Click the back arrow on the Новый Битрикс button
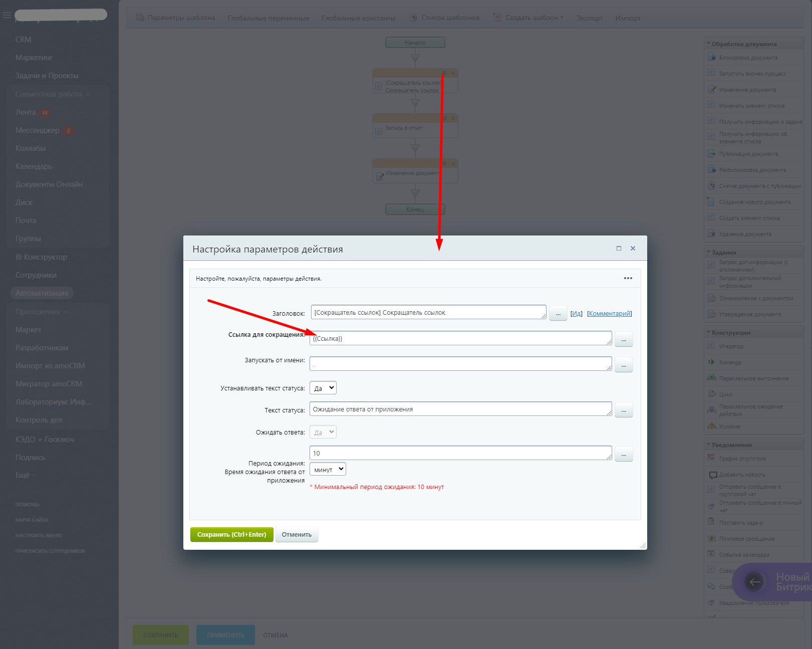The image size is (812, 649). pyautogui.click(x=755, y=582)
